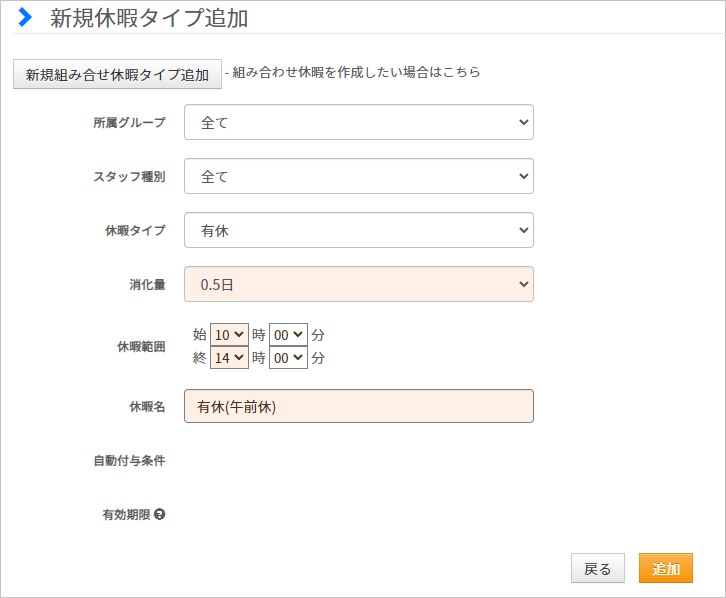Open the 休暇タイプ dropdown showing 有休
Screen dimensions: 726x598
[x=359, y=230]
